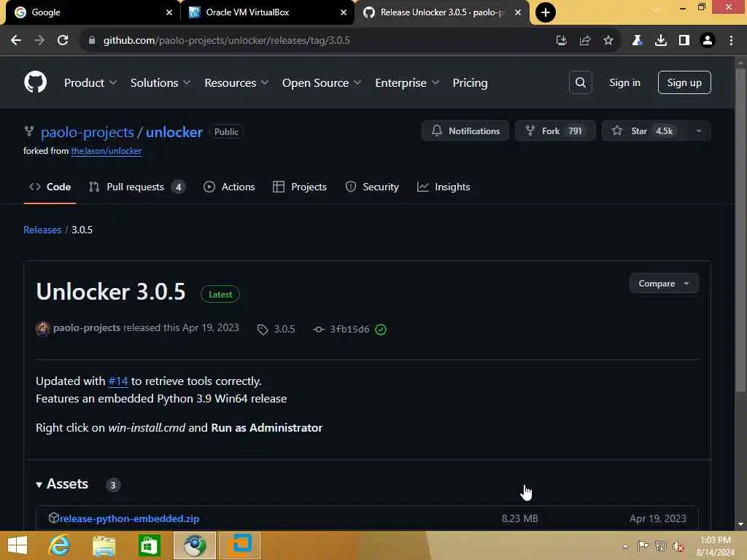The width and height of the screenshot is (747, 560).
Task: Click Sign in
Action: (x=624, y=82)
